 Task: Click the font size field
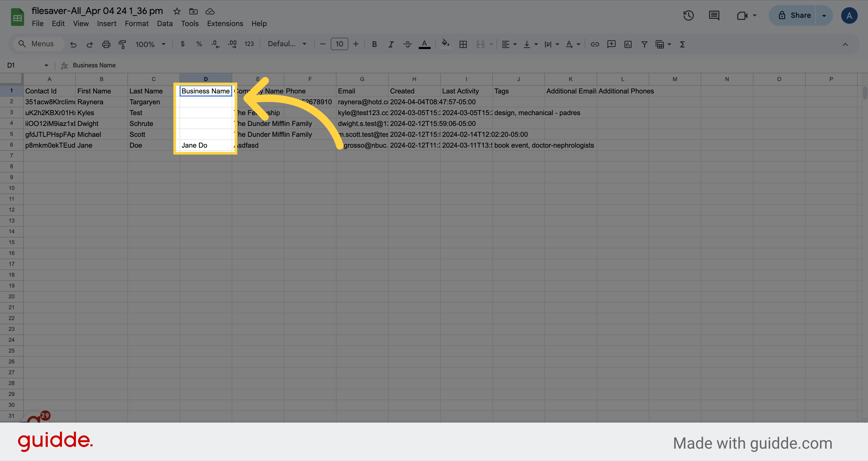pyautogui.click(x=339, y=44)
